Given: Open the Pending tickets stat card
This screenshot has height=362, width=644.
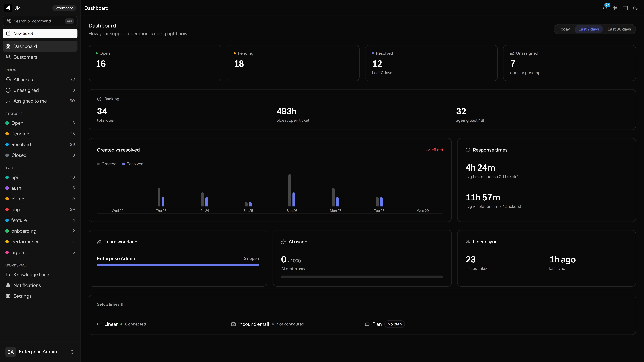Looking at the screenshot, I should pos(293,63).
